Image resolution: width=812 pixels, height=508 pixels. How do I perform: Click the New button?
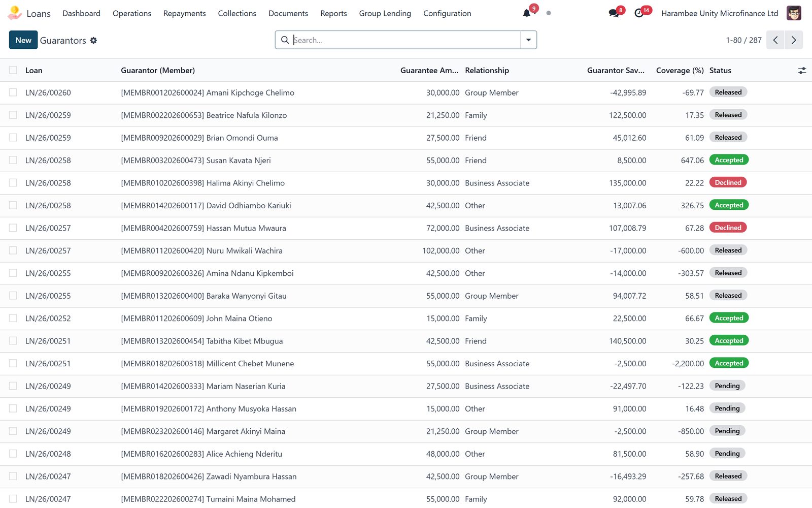click(x=23, y=40)
